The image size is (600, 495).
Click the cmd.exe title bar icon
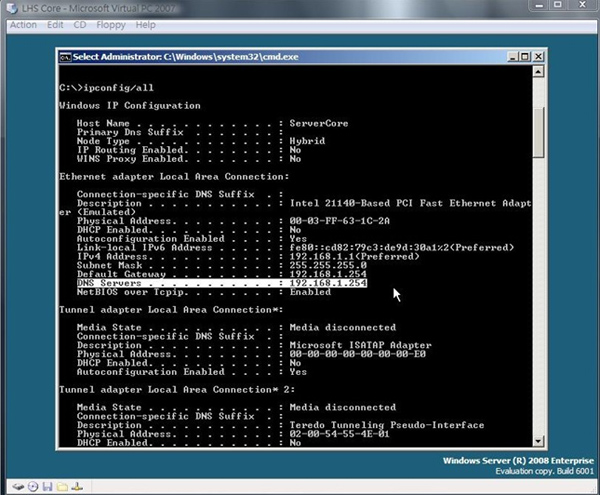66,54
